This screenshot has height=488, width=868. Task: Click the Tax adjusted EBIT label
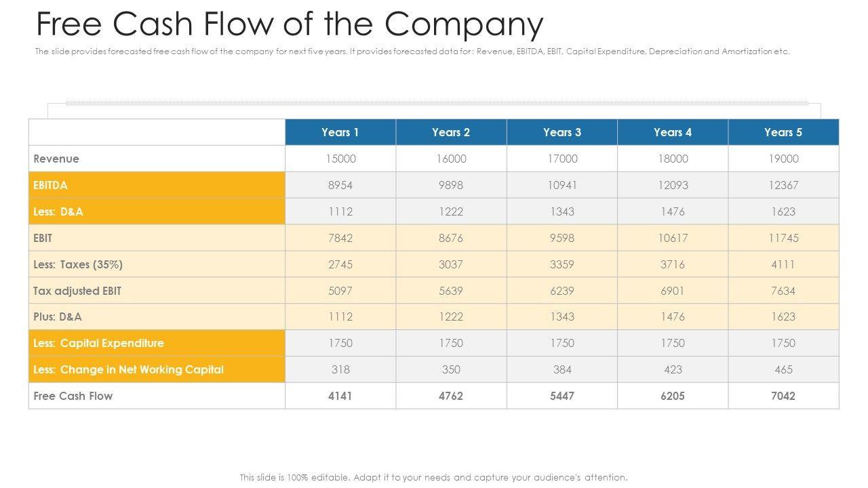click(77, 291)
